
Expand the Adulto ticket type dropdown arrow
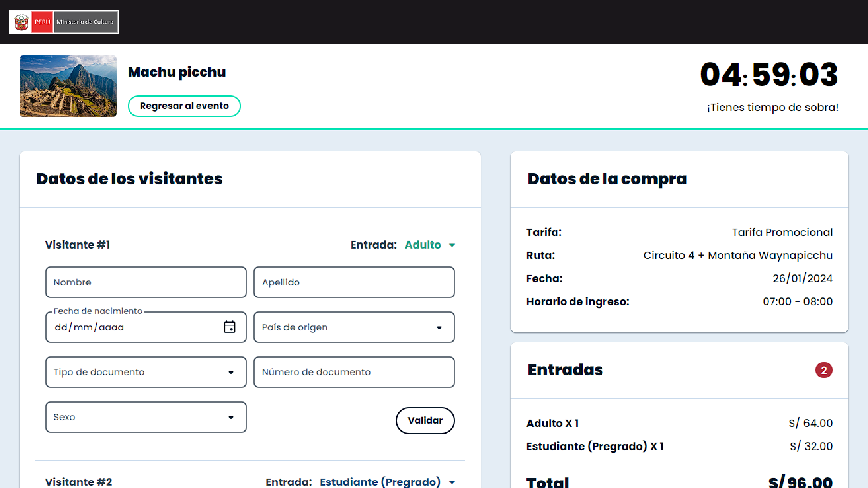(452, 245)
